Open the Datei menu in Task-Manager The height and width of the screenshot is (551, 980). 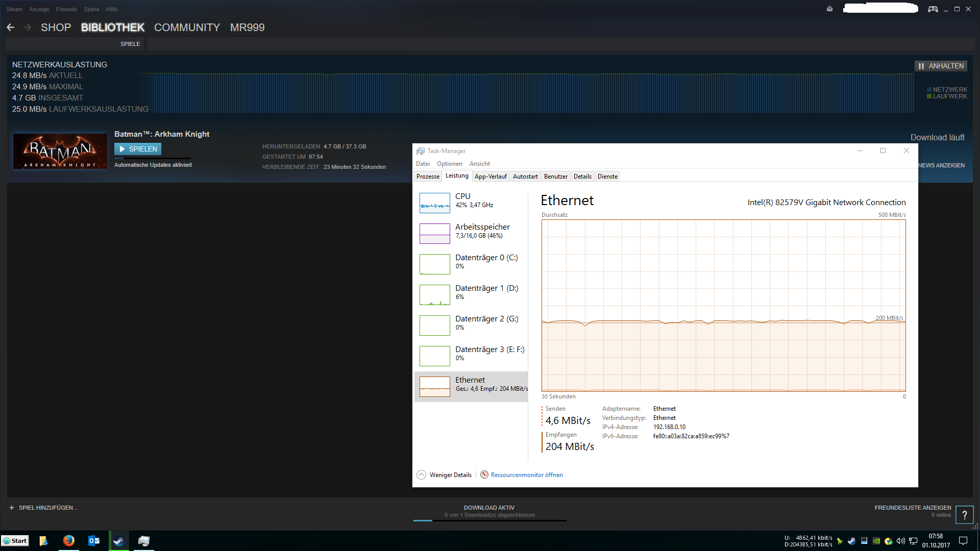tap(423, 164)
